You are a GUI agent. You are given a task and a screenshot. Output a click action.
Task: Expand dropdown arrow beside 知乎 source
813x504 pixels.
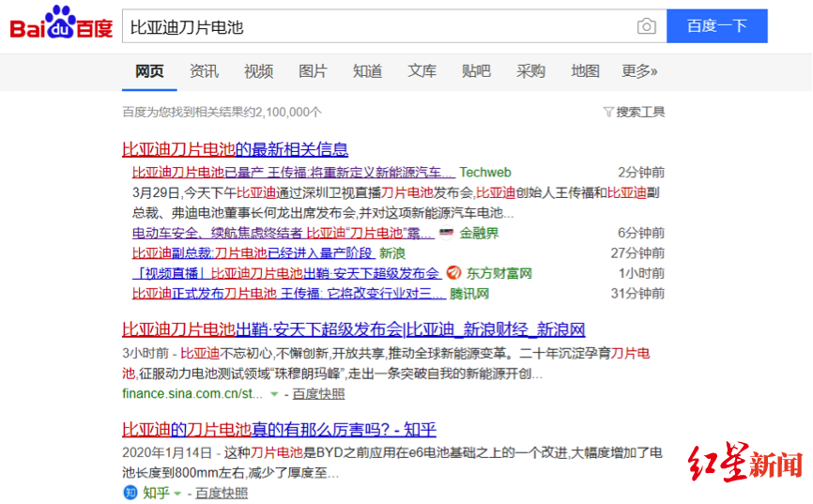[177, 493]
